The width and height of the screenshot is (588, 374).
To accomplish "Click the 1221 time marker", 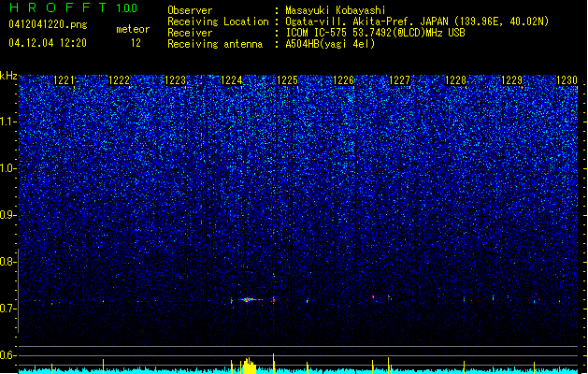I will tap(64, 80).
